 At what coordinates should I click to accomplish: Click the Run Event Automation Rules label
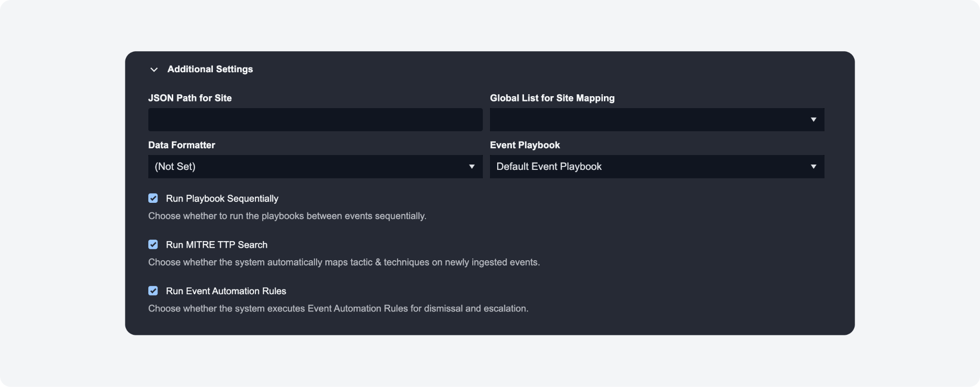[x=226, y=291]
